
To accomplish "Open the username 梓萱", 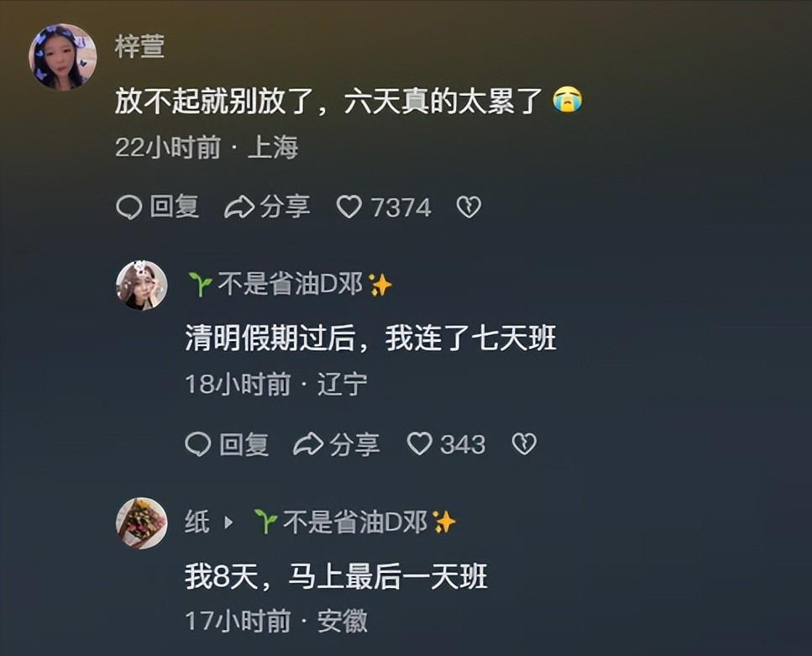I will click(x=140, y=47).
